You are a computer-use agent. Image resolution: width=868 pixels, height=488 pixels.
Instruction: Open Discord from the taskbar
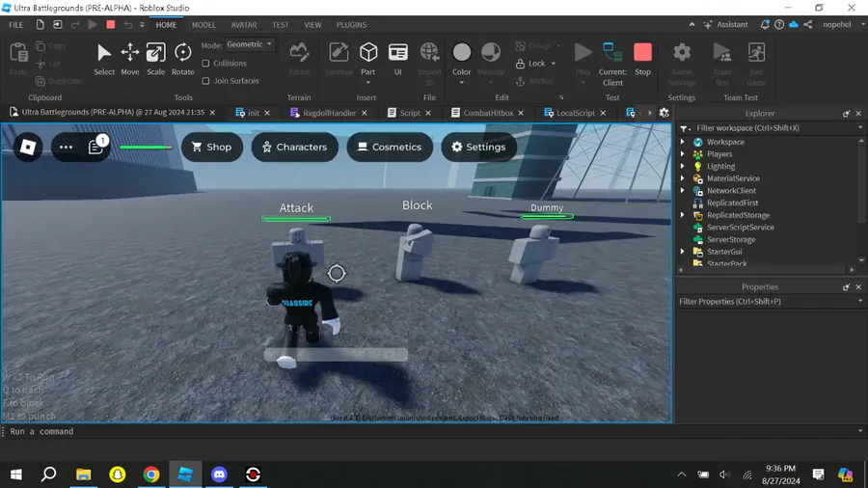tap(219, 474)
